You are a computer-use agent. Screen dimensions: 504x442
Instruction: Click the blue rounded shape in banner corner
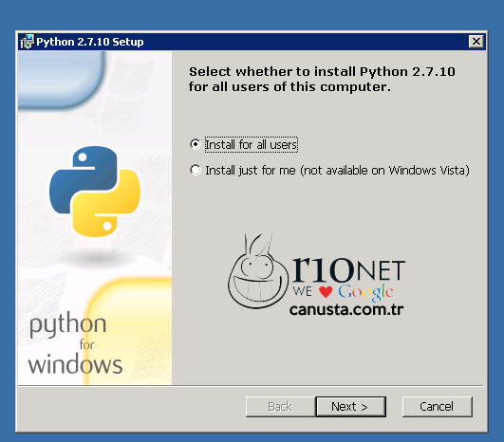click(x=62, y=80)
